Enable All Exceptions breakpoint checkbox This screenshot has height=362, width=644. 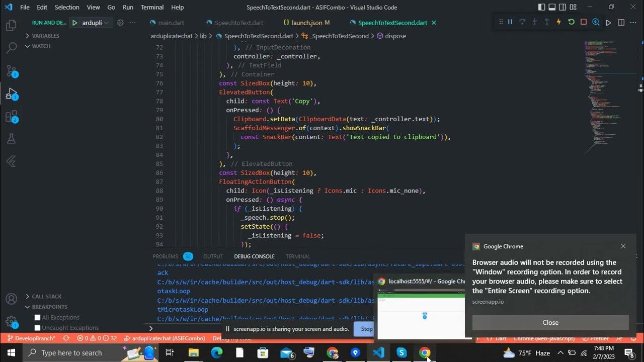pyautogui.click(x=37, y=317)
